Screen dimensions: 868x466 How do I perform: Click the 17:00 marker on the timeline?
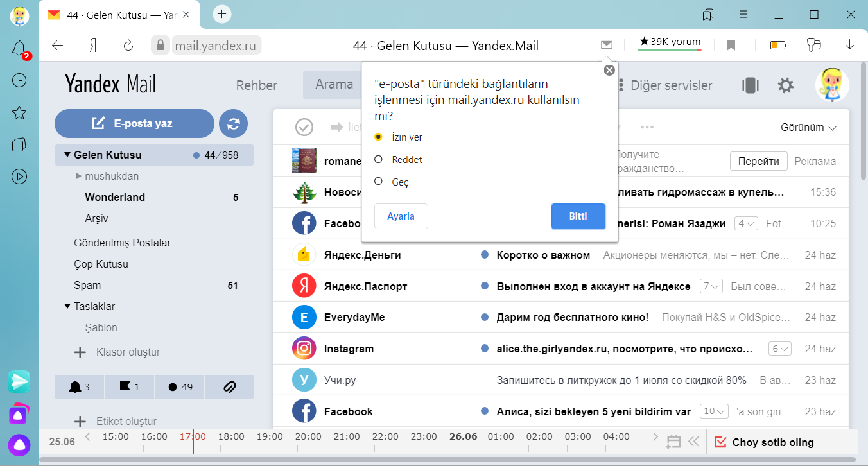point(193,436)
